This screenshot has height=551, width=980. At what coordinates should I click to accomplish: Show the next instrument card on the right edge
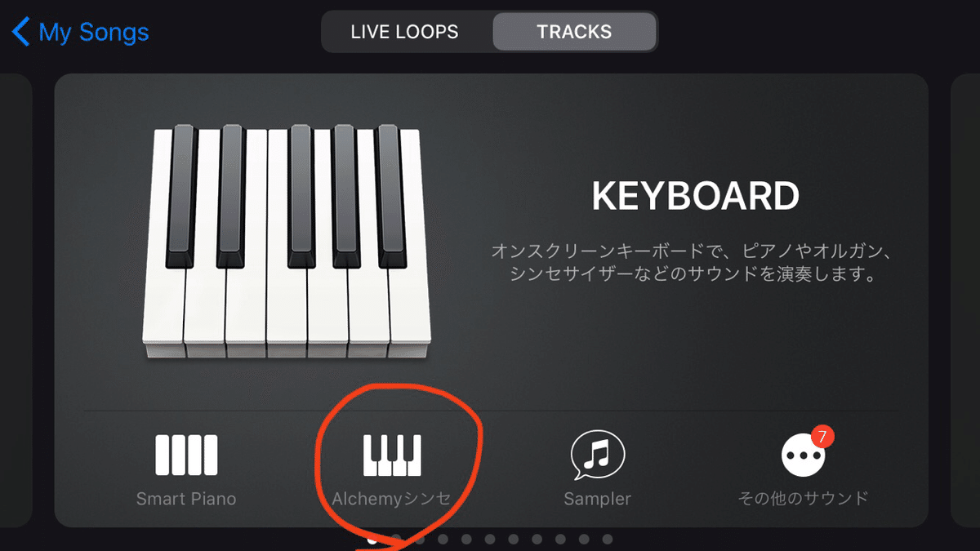point(965,300)
